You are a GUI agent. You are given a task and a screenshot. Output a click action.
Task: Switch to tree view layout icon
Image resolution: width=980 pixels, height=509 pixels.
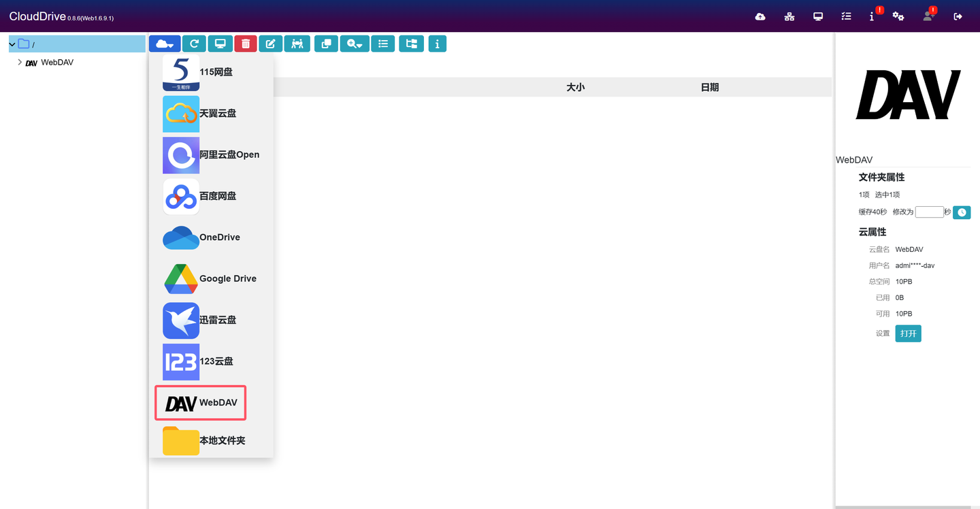pyautogui.click(x=411, y=43)
